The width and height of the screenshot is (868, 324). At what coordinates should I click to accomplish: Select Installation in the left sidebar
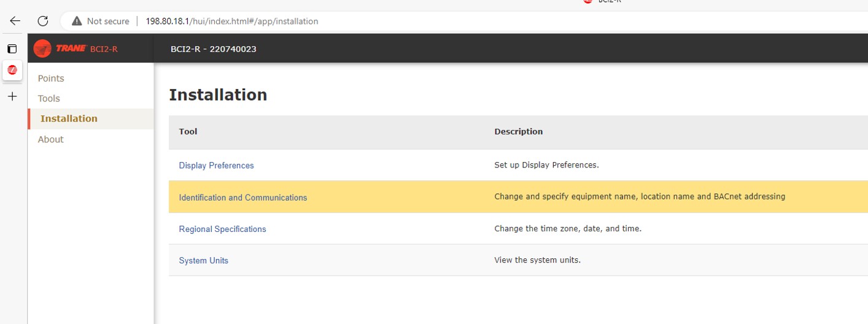pos(69,118)
